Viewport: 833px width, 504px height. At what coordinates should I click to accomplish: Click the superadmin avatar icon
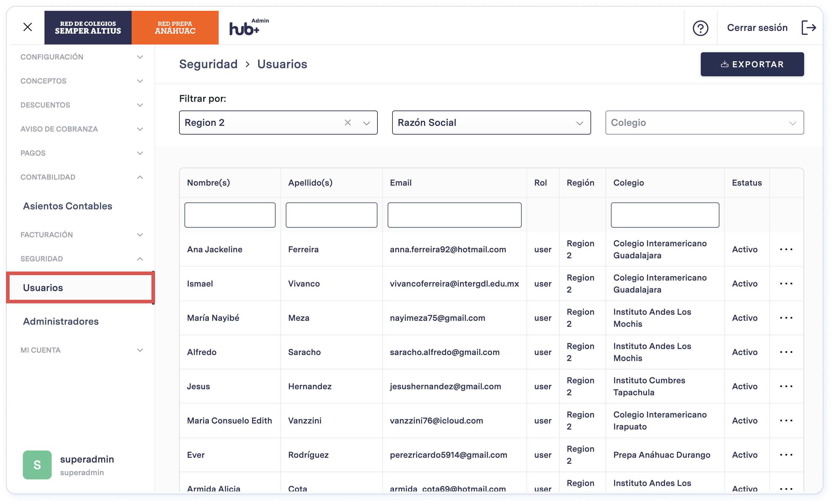(37, 465)
